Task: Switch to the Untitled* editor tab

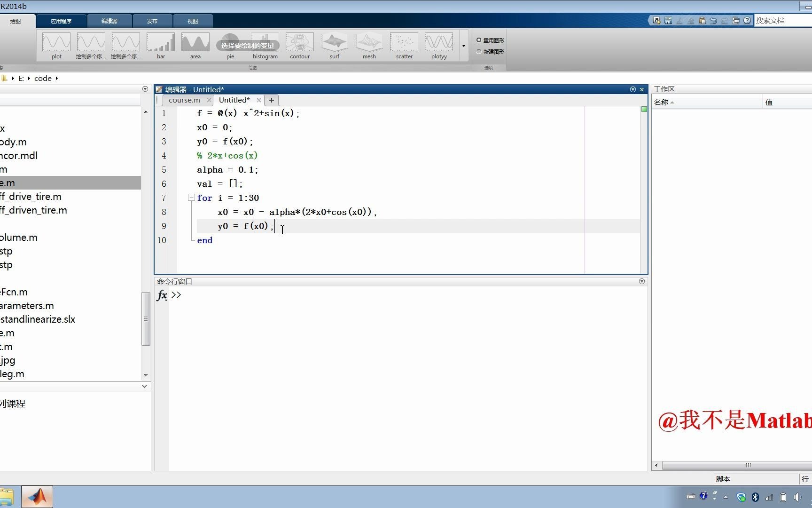Action: pos(234,100)
